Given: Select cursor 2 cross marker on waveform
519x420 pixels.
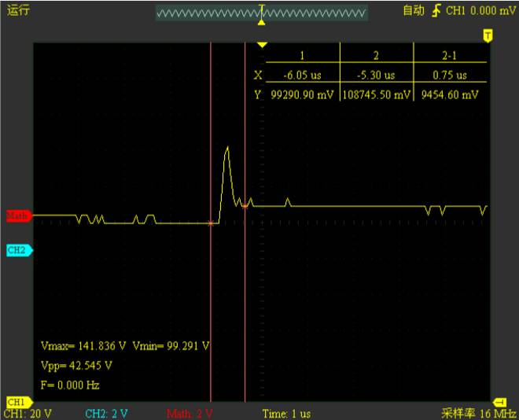Looking at the screenshot, I should 245,206.
